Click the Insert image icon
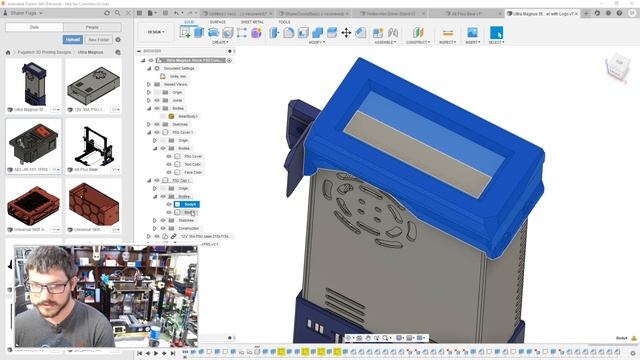Screen dimensions: 640x360 (472, 33)
